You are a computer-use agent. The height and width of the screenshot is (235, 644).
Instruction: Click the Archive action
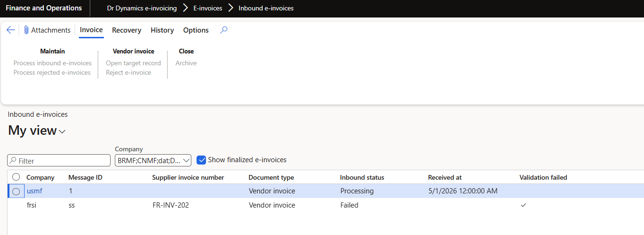(186, 63)
